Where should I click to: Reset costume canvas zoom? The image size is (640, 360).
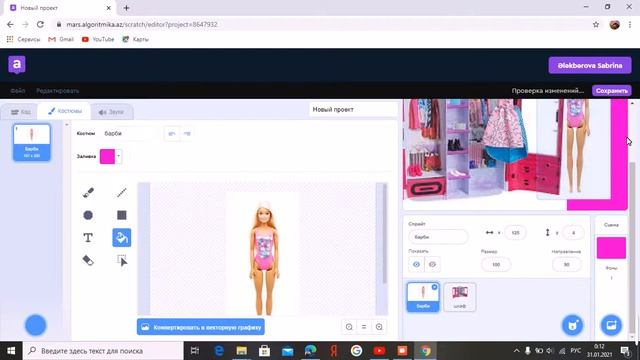coord(364,327)
